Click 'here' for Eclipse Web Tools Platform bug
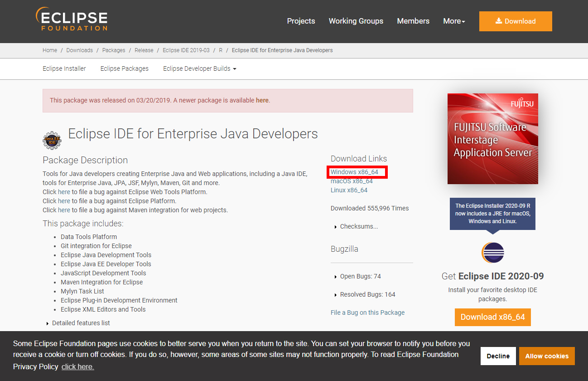The width and height of the screenshot is (588, 381). pyautogui.click(x=64, y=192)
